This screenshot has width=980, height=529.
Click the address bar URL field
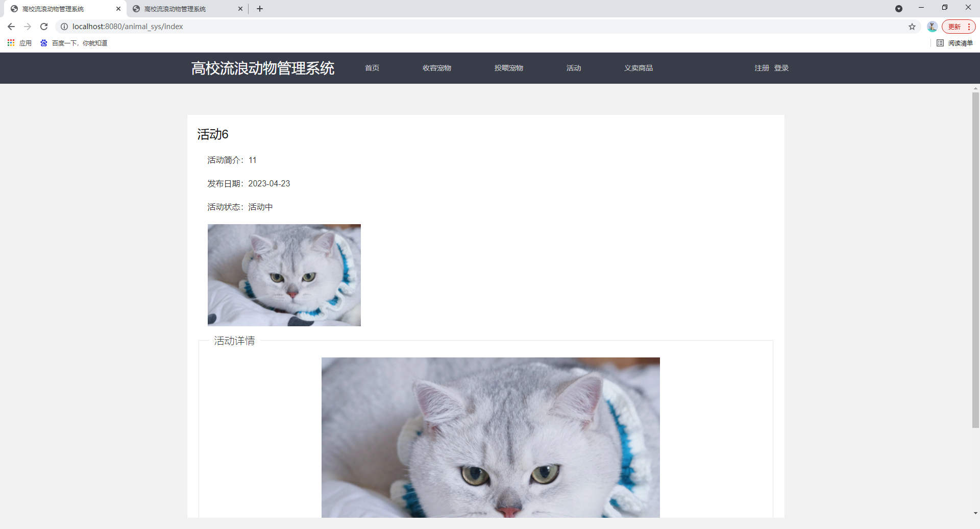click(x=487, y=27)
